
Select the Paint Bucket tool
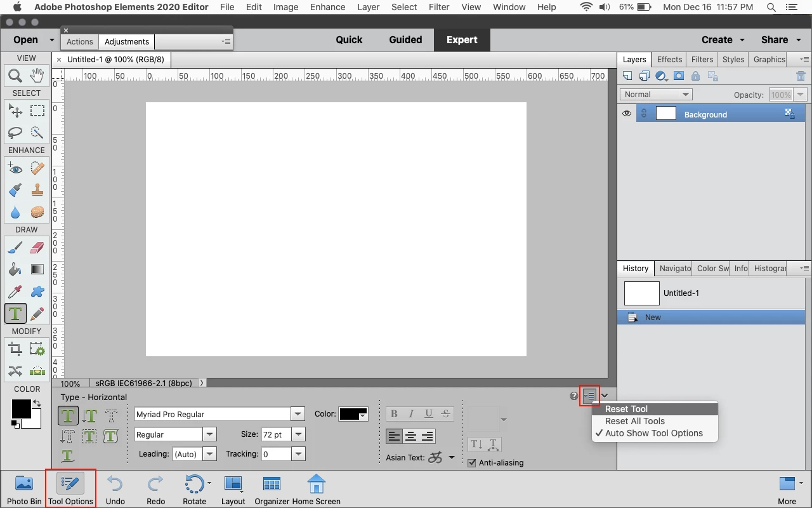tap(15, 269)
